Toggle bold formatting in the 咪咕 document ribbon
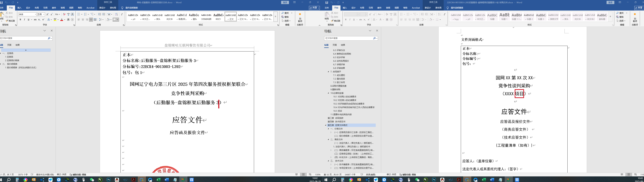Screen dimensions: 644x182 [21, 20]
